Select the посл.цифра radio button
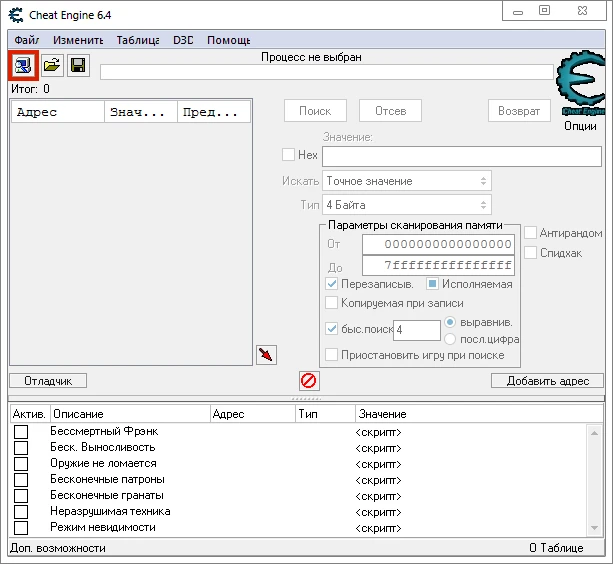This screenshot has width=613, height=564. [x=450, y=339]
